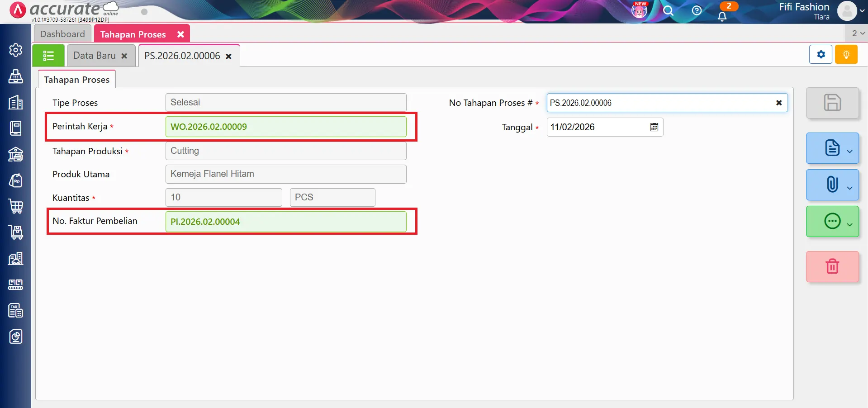Open purchase invoice link PI.2026.02.00004
The width and height of the screenshot is (868, 408).
coord(205,222)
